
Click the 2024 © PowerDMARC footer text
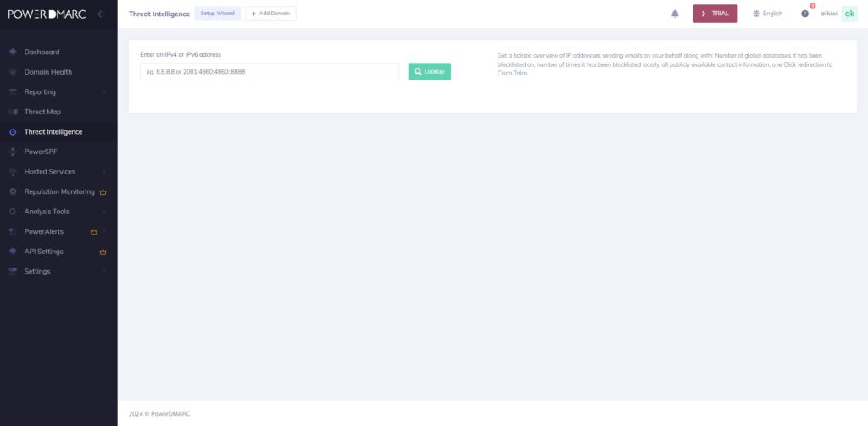[x=159, y=414]
